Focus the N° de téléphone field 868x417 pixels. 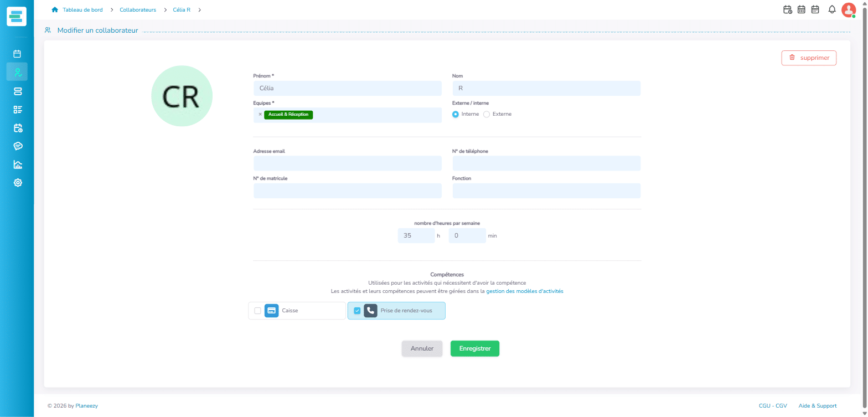pyautogui.click(x=546, y=163)
